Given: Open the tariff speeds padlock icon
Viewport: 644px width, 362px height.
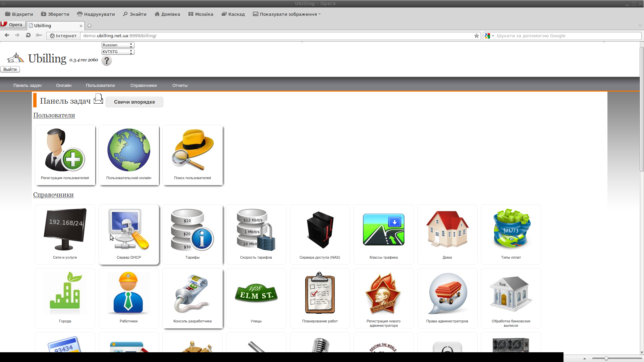Looking at the screenshot, I should click(256, 229).
